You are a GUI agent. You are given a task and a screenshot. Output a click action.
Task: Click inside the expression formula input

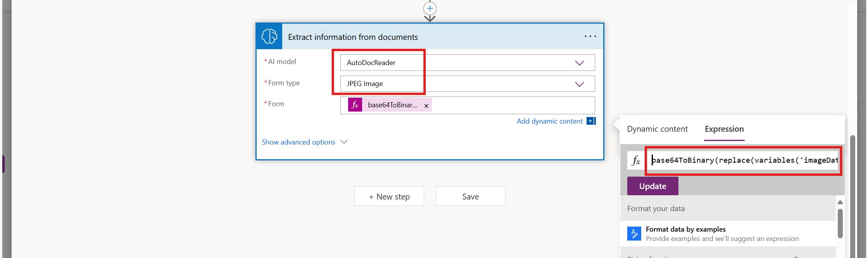pyautogui.click(x=744, y=160)
